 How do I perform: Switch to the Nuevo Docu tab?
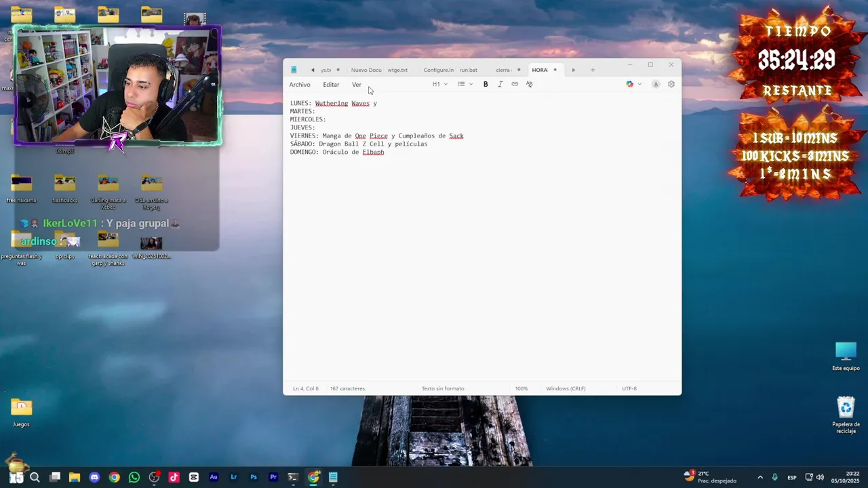click(x=366, y=70)
